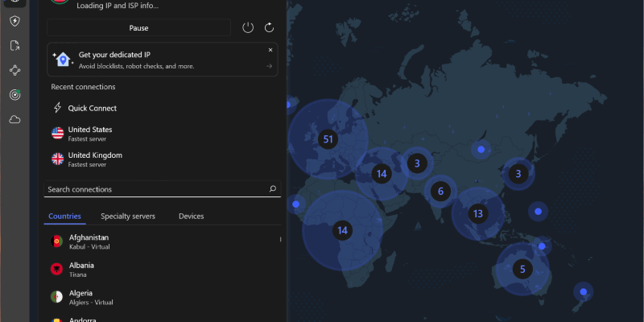This screenshot has height=322, width=644.
Task: Switch to the Devices tab
Action: tap(191, 216)
